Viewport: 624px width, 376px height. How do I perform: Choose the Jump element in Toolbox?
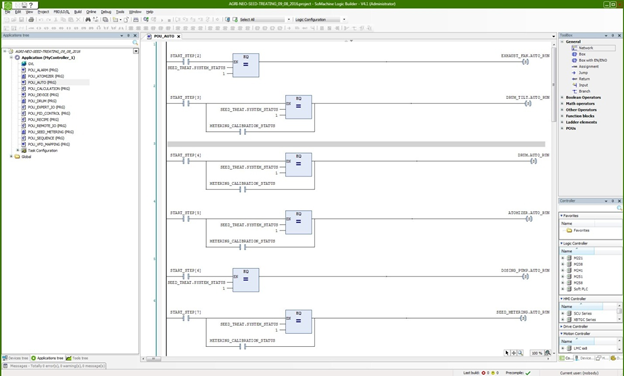click(x=580, y=73)
